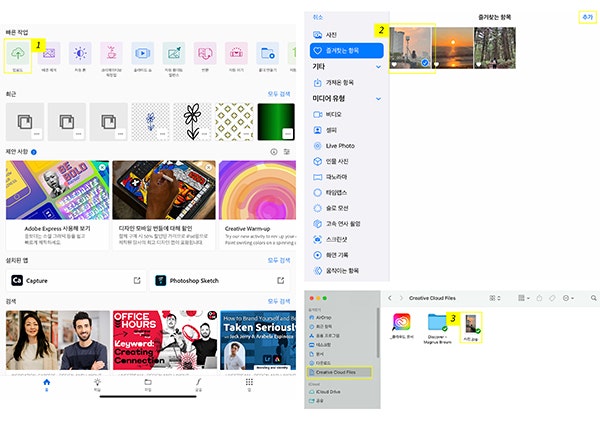Select Live Photo media type
Image resolution: width=600 pixels, height=424 pixels.
(x=347, y=146)
